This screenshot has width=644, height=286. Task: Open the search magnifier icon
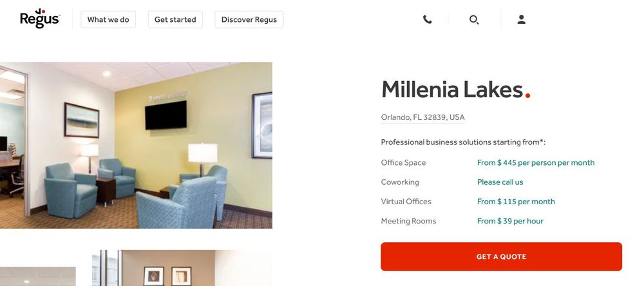(474, 19)
